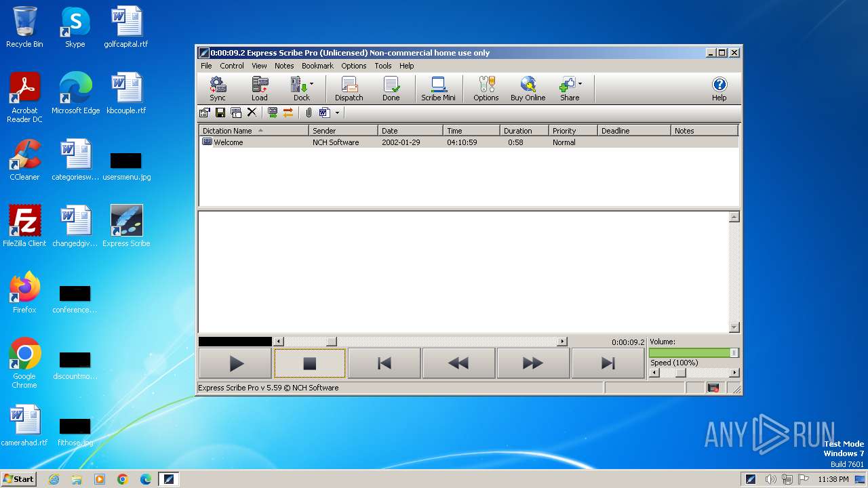
Task: Click the Word document small icon
Action: 324,113
